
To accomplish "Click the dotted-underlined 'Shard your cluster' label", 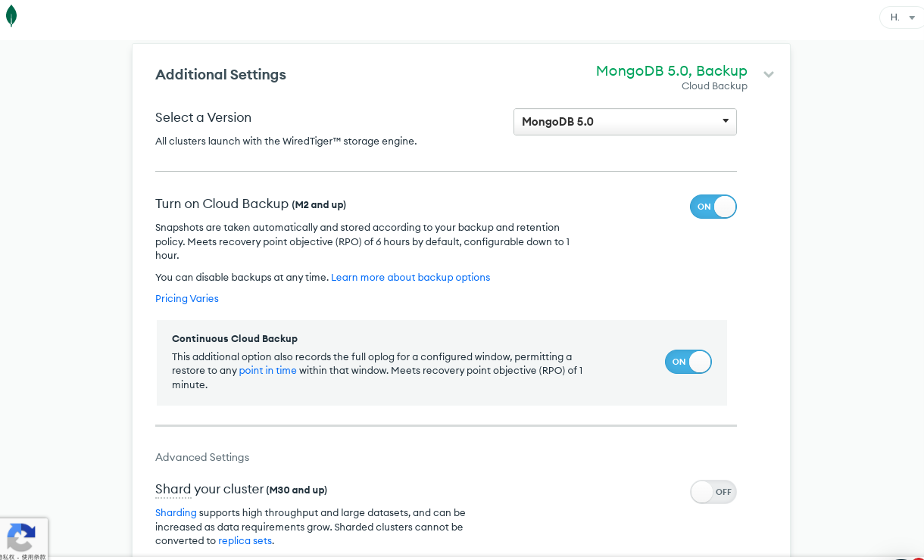I will tap(209, 489).
